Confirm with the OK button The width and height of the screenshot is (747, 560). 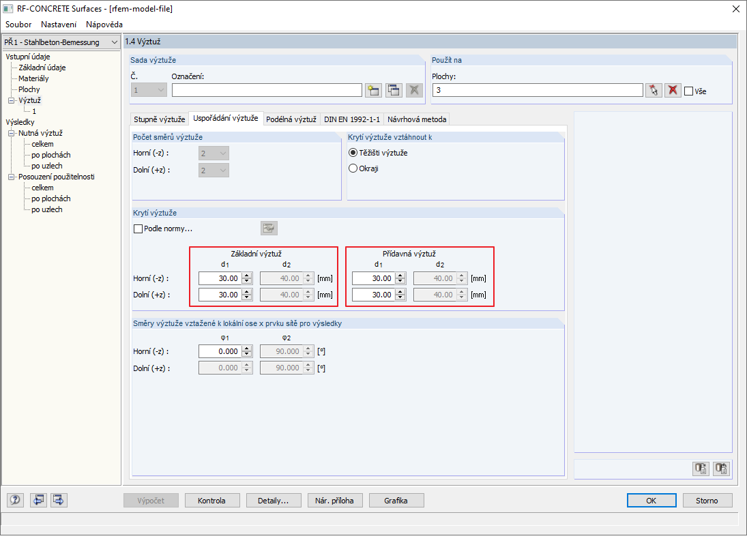click(x=651, y=501)
